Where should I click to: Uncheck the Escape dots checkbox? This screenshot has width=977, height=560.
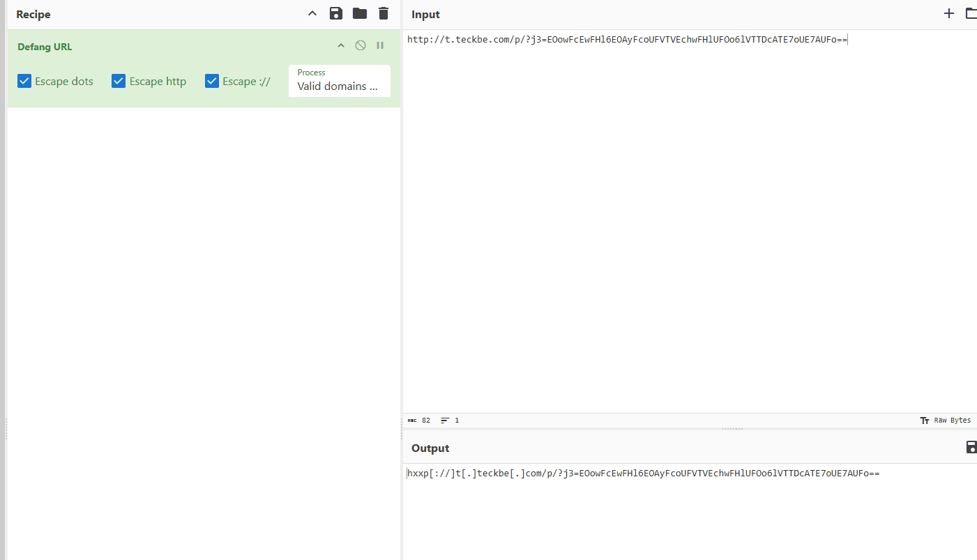(x=24, y=82)
